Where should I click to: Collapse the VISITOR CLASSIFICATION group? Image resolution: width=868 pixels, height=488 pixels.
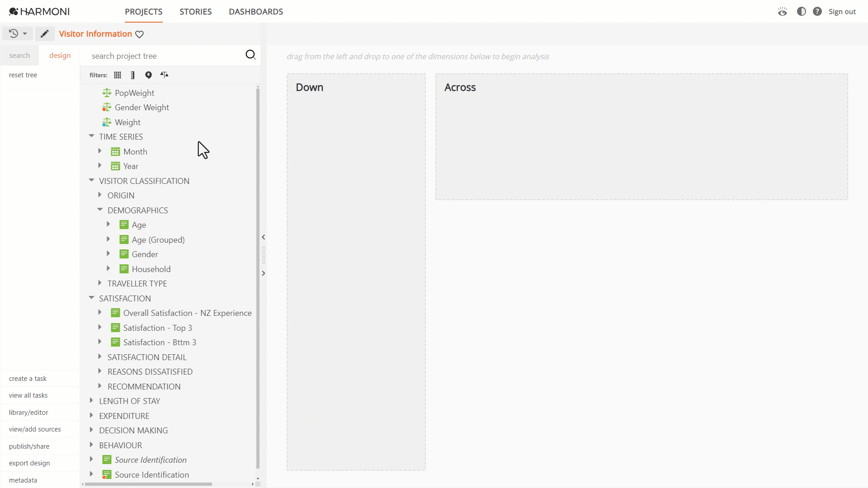point(91,180)
